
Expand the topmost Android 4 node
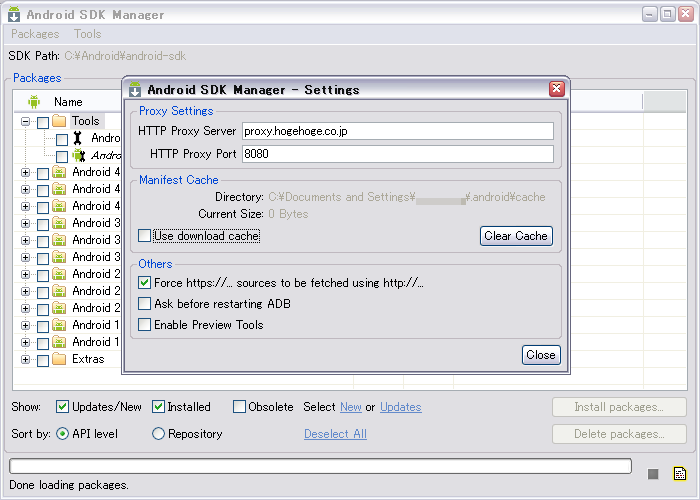[x=25, y=172]
